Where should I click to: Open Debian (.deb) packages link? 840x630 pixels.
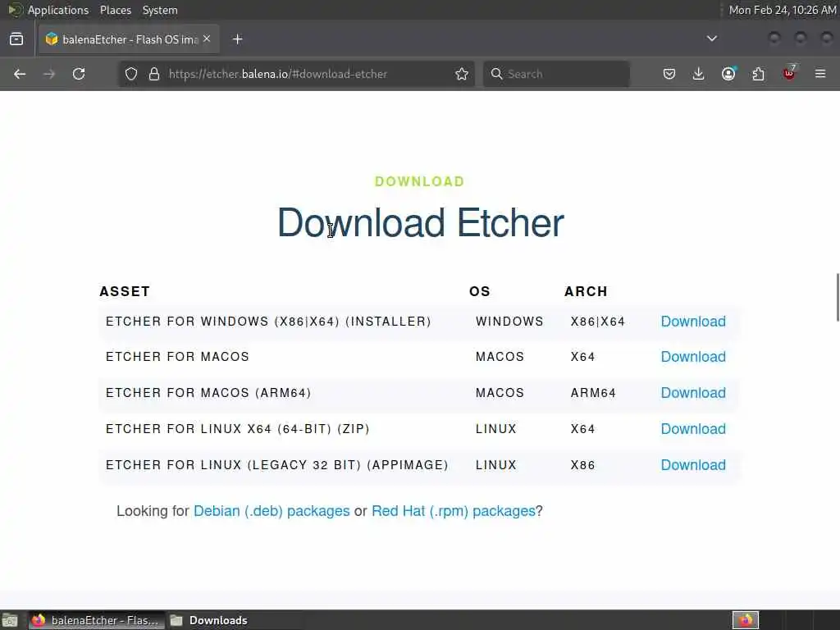click(x=272, y=511)
